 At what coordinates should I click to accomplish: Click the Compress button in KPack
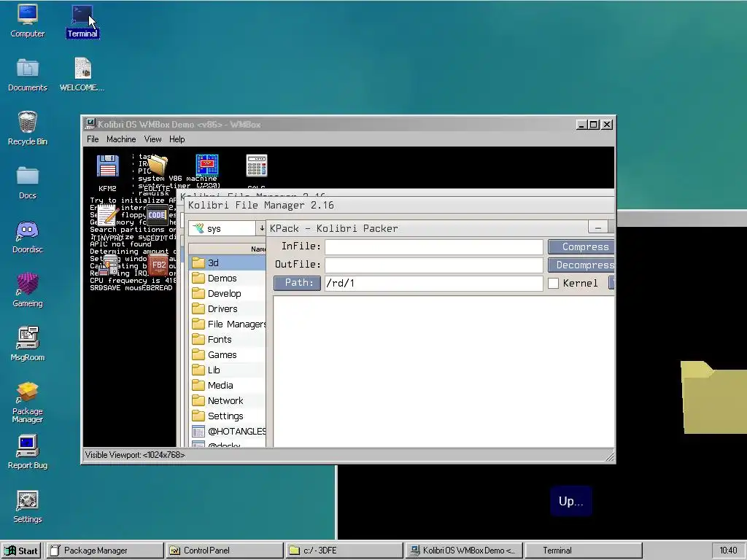(x=581, y=246)
